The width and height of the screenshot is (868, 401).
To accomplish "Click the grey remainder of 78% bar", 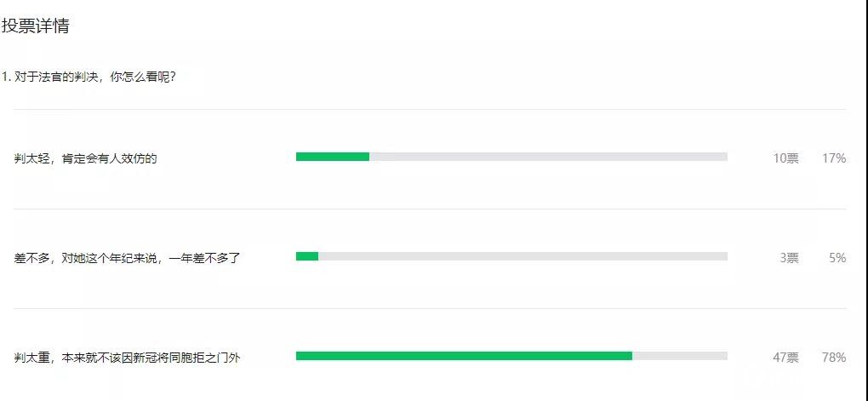I will pyautogui.click(x=680, y=356).
